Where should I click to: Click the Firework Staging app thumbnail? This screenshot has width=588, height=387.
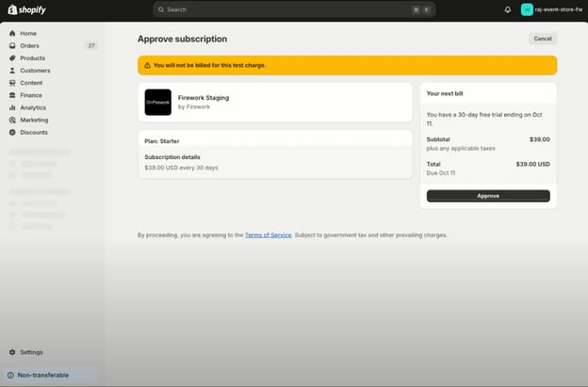tap(158, 103)
